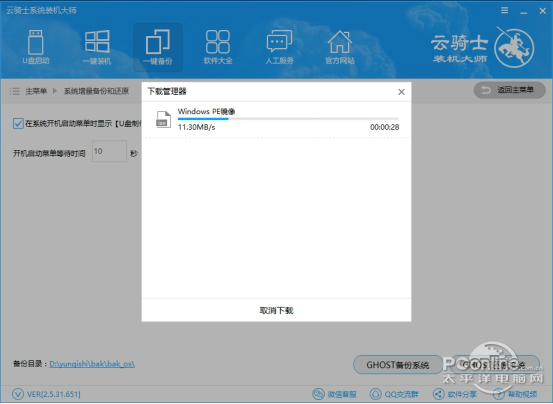Click the VER[2.5.31.651] version icon
This screenshot has width=553, height=404.
pyautogui.click(x=18, y=394)
